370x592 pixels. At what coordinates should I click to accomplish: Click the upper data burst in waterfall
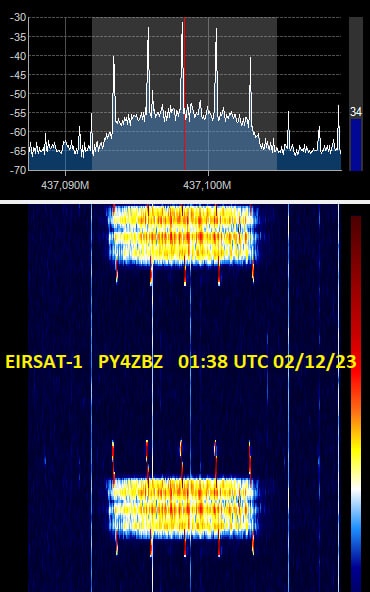[x=183, y=234]
